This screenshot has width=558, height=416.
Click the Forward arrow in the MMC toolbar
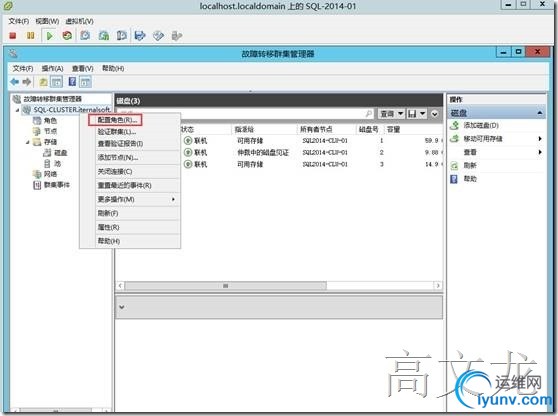tap(27, 82)
